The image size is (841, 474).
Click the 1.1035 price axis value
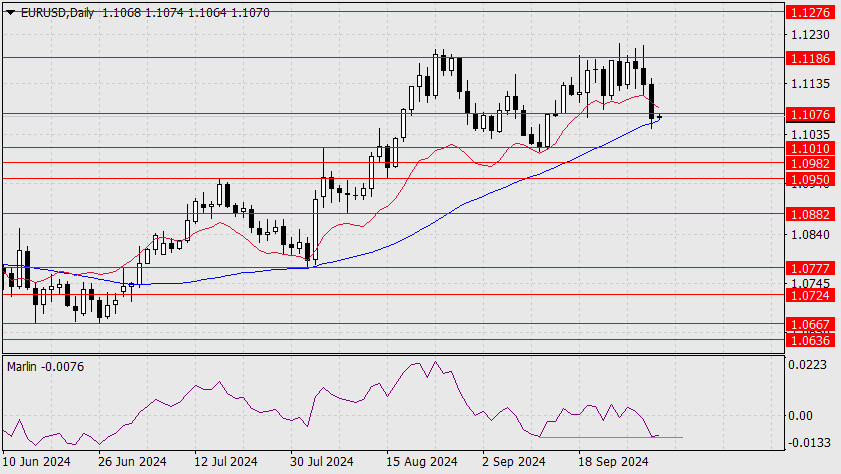click(x=810, y=134)
